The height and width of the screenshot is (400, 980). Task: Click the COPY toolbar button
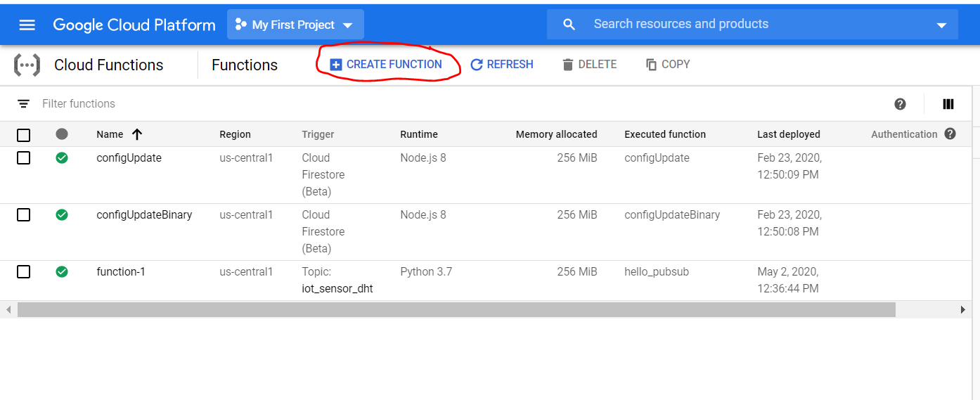[x=668, y=64]
